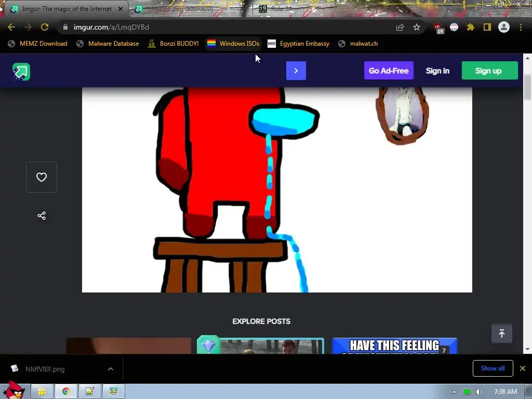Bookmark this page with the star icon
The image size is (532, 399).
[x=417, y=27]
